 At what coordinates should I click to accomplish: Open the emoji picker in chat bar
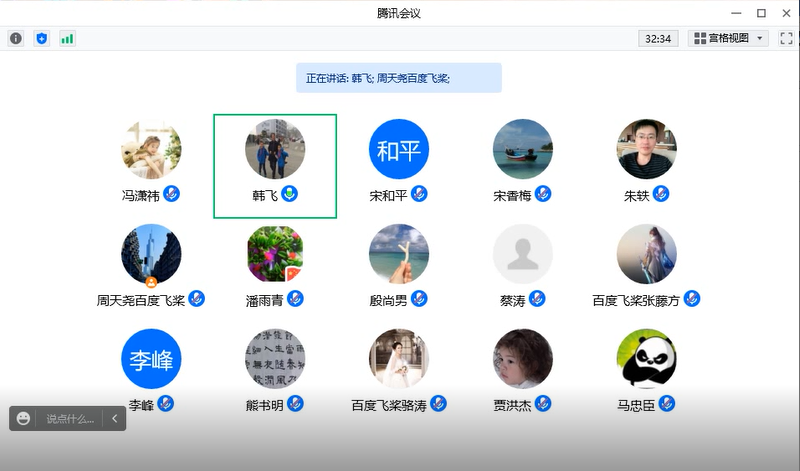coord(24,419)
